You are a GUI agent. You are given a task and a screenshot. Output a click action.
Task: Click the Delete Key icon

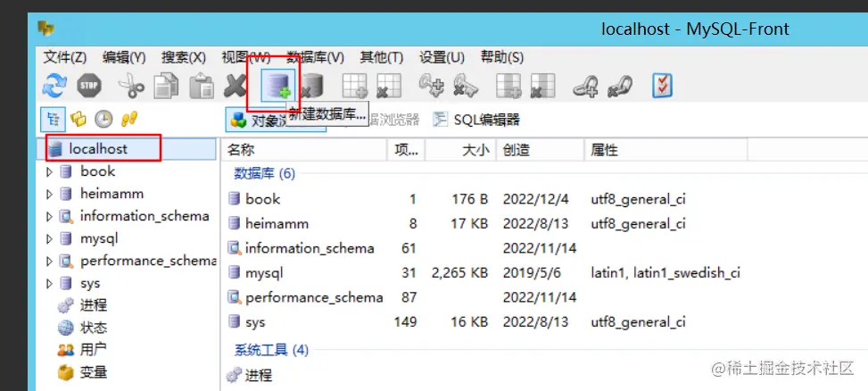pyautogui.click(x=466, y=86)
